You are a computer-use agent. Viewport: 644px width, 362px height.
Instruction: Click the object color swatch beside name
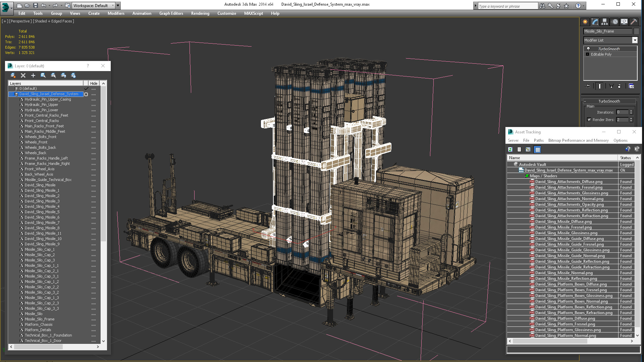[636, 31]
